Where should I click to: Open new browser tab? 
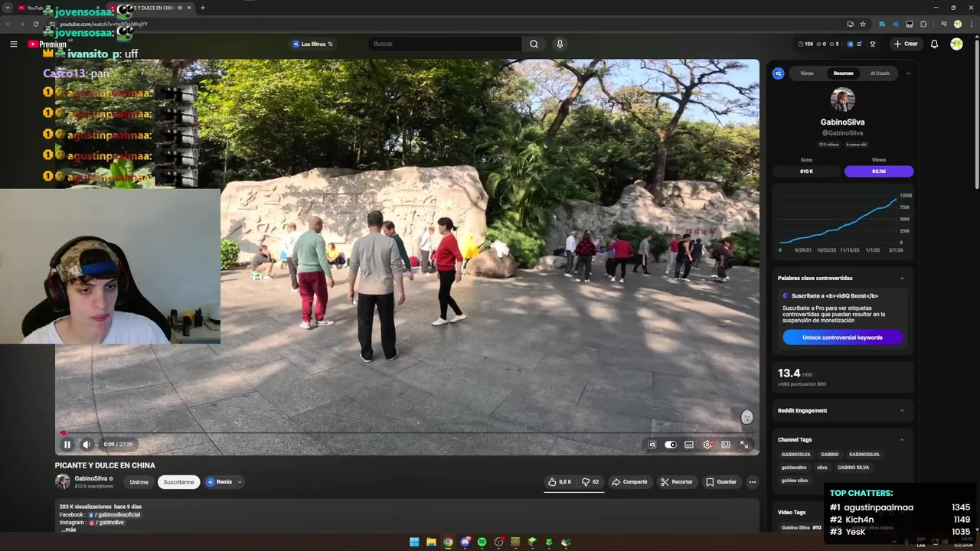pos(202,8)
